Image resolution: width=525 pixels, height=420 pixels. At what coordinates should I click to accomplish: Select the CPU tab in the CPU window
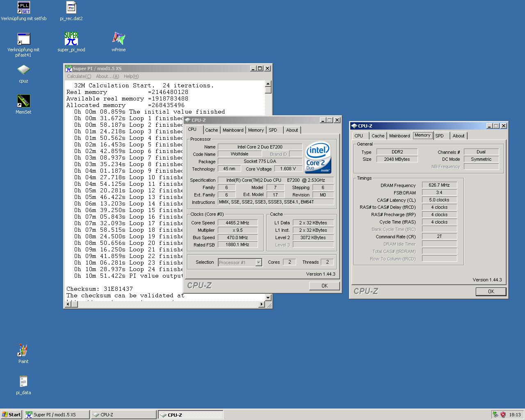[192, 129]
